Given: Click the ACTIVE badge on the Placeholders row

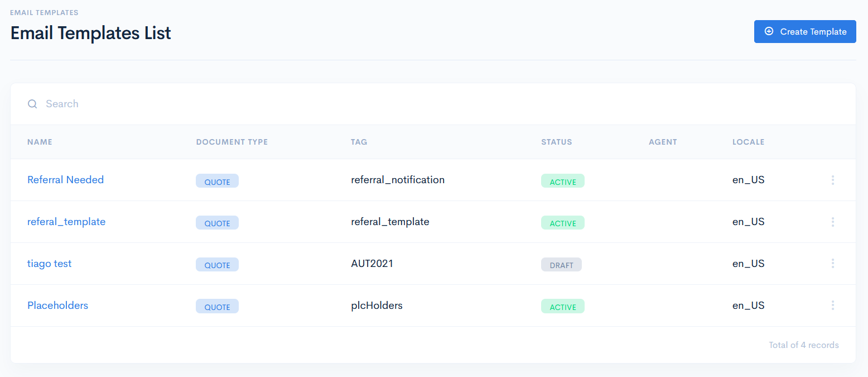Looking at the screenshot, I should click(x=562, y=306).
